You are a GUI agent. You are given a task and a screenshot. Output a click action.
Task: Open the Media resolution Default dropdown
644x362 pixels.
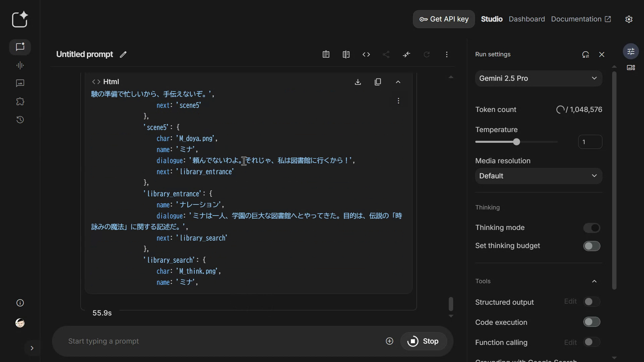pos(538,176)
